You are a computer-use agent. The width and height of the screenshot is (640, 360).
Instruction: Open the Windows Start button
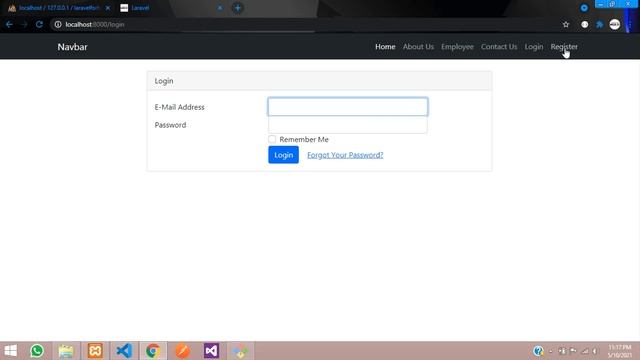click(11, 351)
